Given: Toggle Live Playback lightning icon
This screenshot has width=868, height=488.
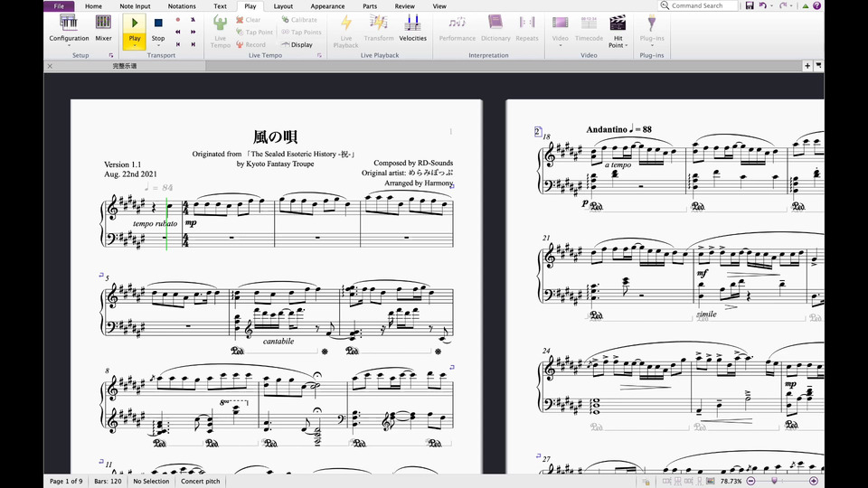Looking at the screenshot, I should click(x=346, y=23).
